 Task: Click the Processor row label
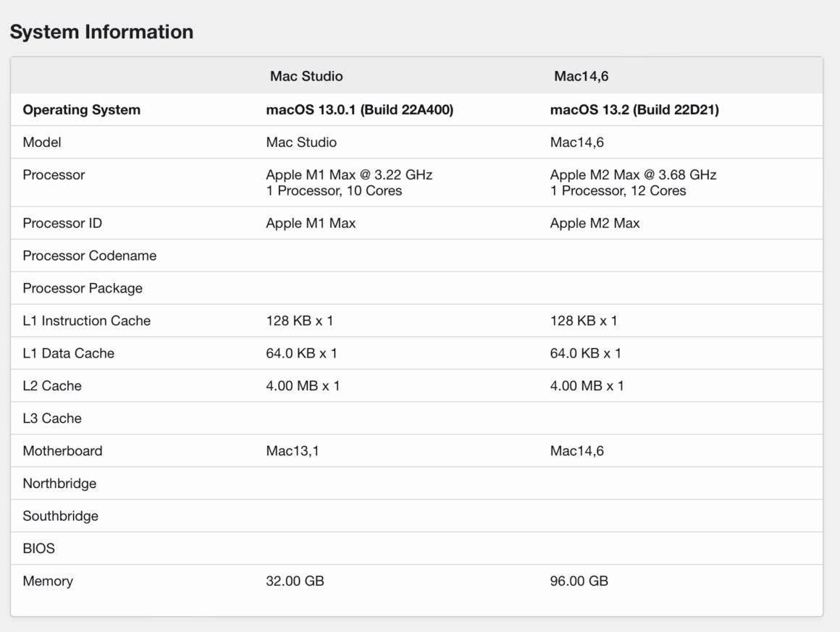(54, 174)
